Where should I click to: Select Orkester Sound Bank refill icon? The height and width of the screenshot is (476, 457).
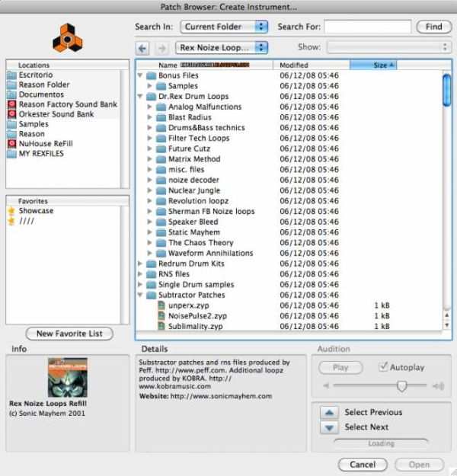pyautogui.click(x=12, y=114)
